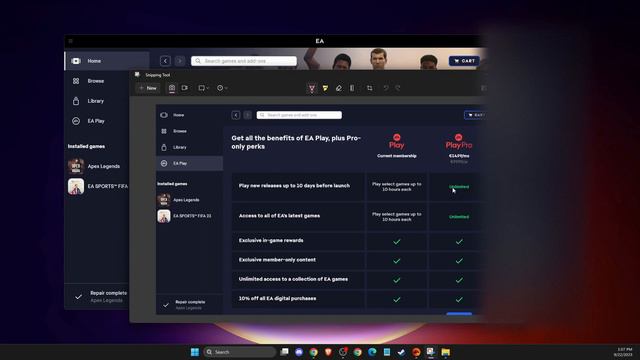Click 'Exclusive member-only content' row text
The height and width of the screenshot is (360, 640).
click(277, 260)
